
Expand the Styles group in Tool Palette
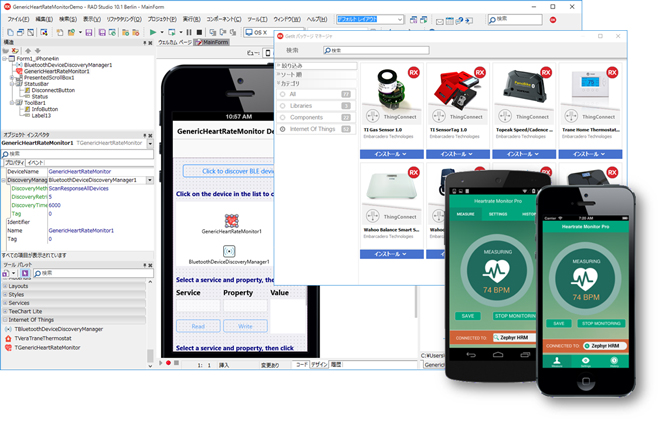pos(5,295)
